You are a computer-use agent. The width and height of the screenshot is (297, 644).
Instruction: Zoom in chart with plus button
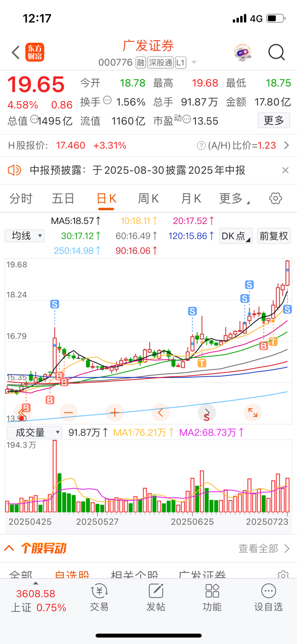[x=114, y=413]
